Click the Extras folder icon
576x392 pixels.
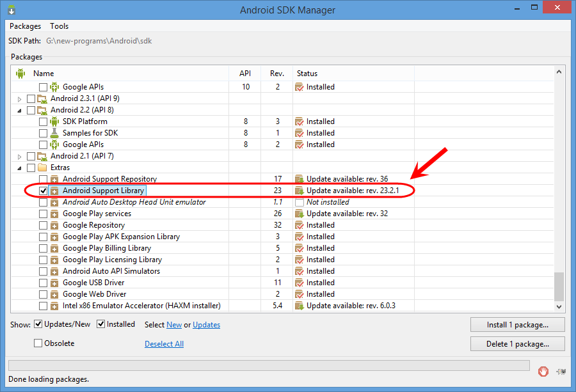tap(42, 168)
